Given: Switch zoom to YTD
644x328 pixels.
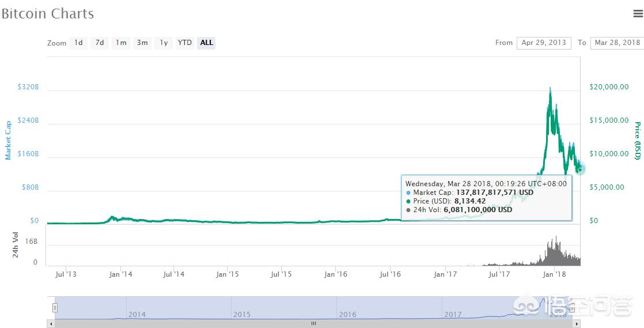Looking at the screenshot, I should (x=185, y=43).
